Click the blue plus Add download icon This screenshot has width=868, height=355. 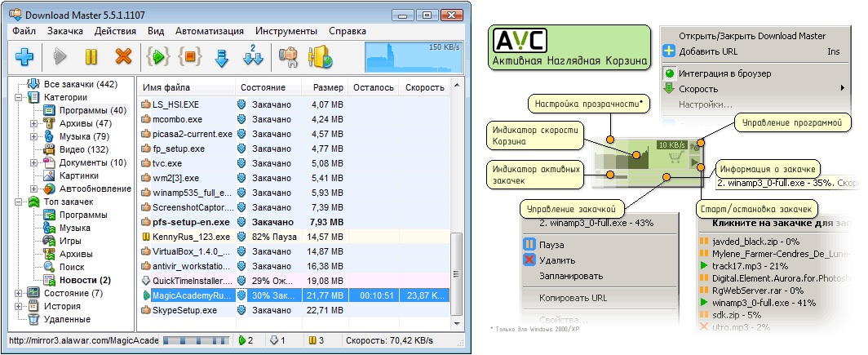(23, 56)
